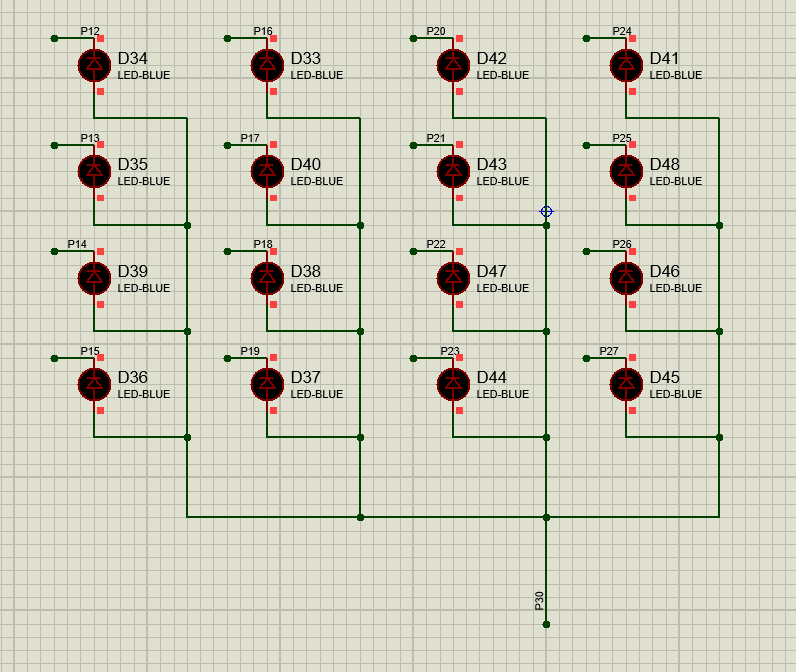Click the D45 reference text
The width and height of the screenshot is (796, 672).
[665, 378]
